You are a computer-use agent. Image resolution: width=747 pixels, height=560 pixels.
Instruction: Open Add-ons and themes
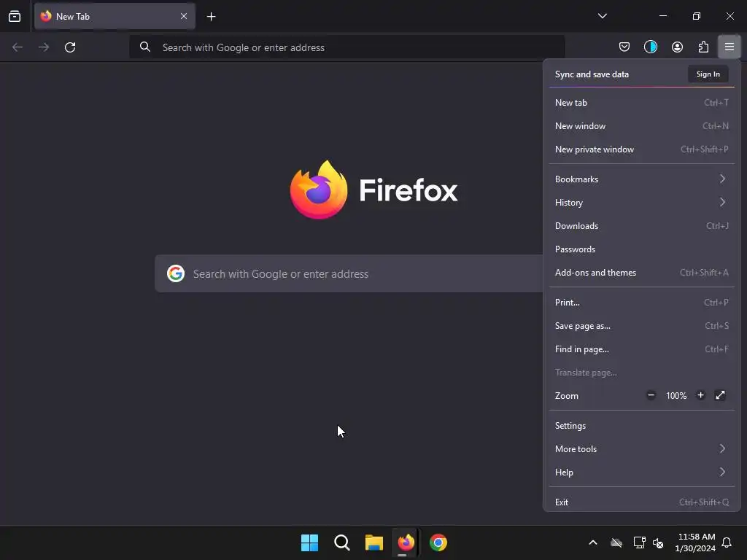pos(642,273)
